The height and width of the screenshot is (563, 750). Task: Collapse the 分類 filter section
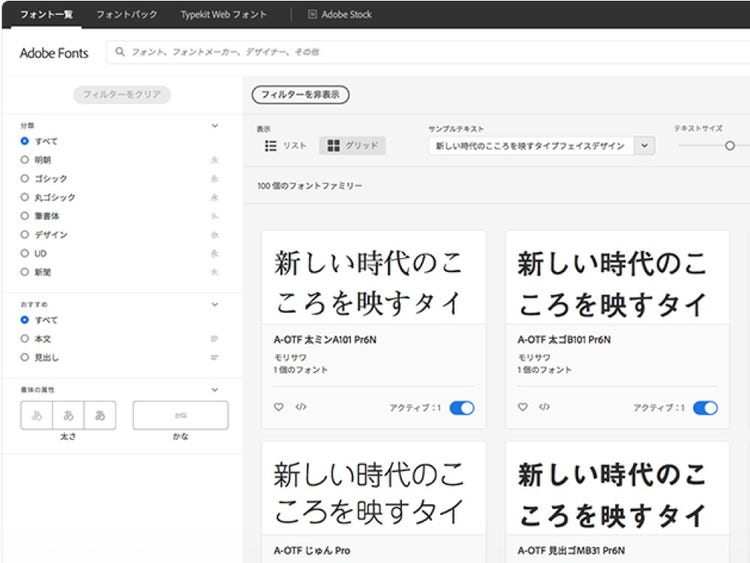[214, 126]
